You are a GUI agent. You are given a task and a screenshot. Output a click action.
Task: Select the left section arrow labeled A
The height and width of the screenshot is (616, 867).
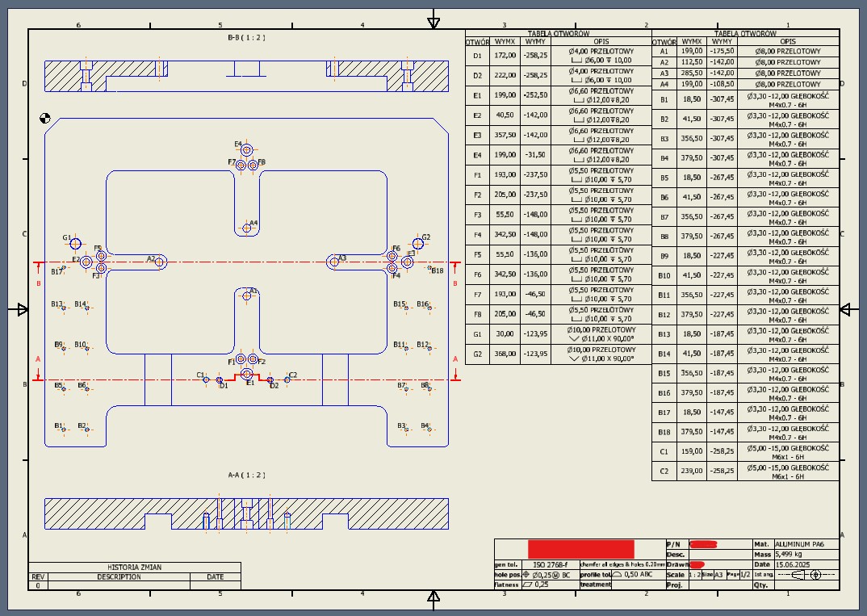38,369
